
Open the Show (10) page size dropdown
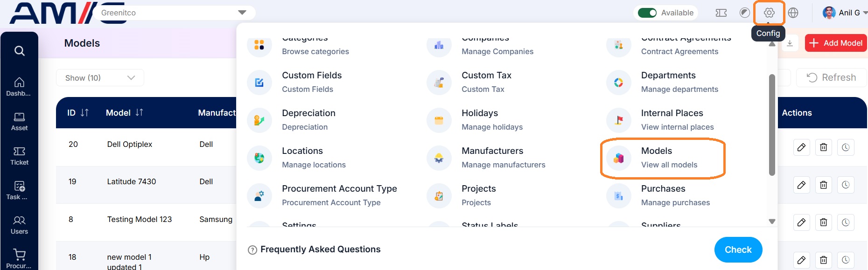tap(100, 77)
